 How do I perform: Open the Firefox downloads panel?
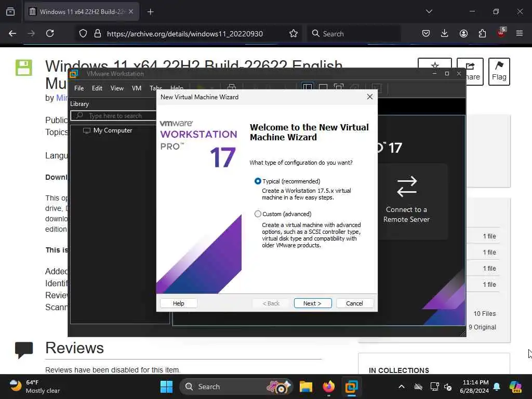pyautogui.click(x=445, y=34)
